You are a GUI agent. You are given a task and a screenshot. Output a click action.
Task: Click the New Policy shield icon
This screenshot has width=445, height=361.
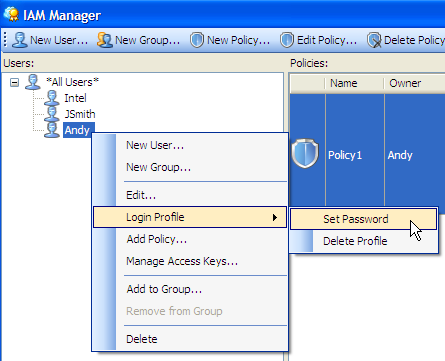tap(197, 40)
